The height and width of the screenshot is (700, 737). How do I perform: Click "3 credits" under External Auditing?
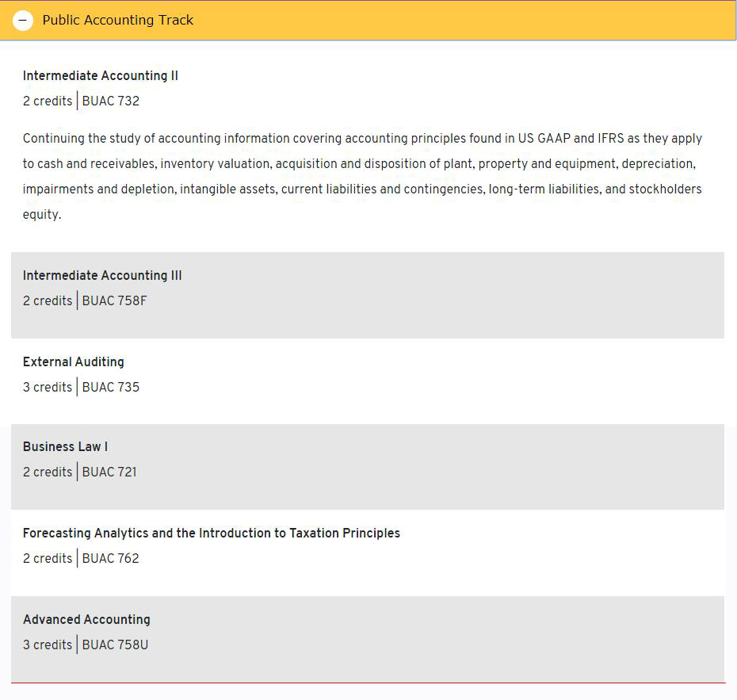(x=48, y=388)
